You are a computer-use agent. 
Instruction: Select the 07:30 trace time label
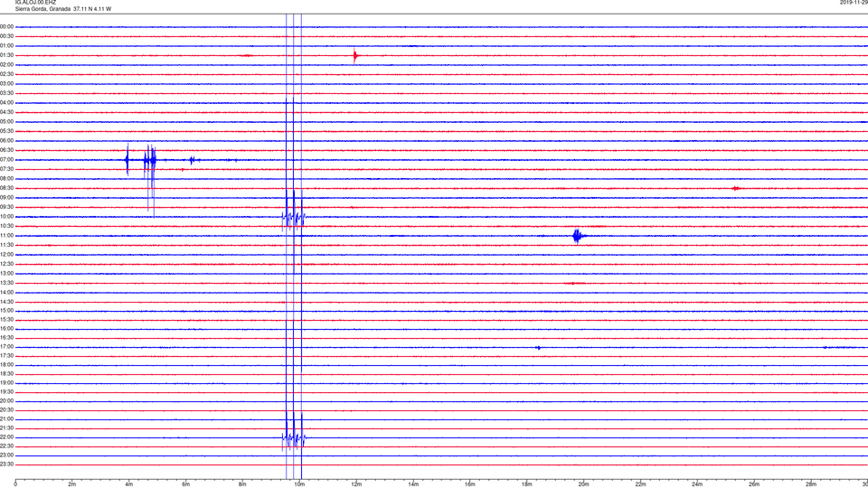[6, 169]
